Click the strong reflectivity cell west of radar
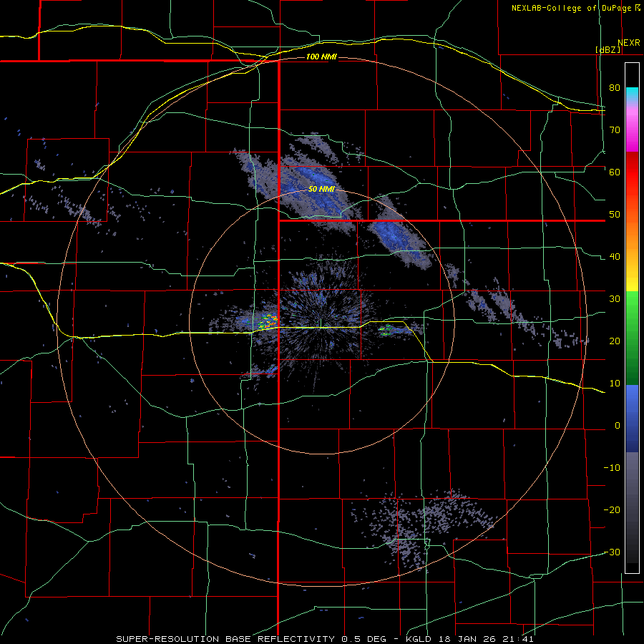The height and width of the screenshot is (644, 644). [x=269, y=321]
